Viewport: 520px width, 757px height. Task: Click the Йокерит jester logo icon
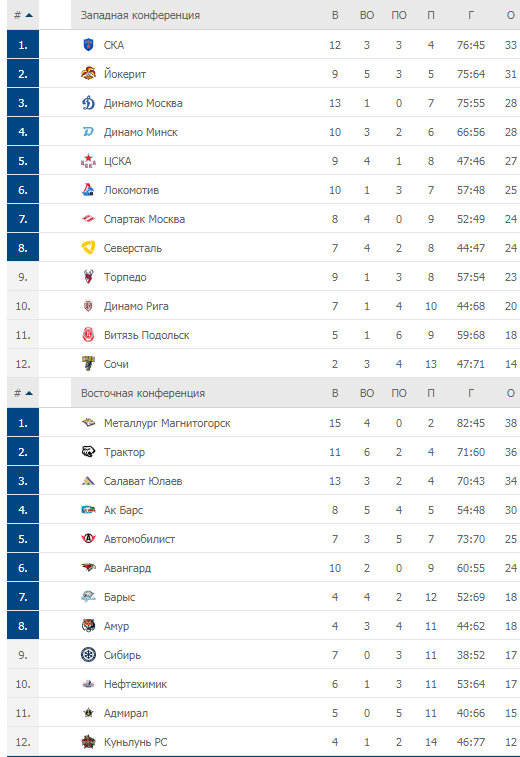click(x=88, y=74)
